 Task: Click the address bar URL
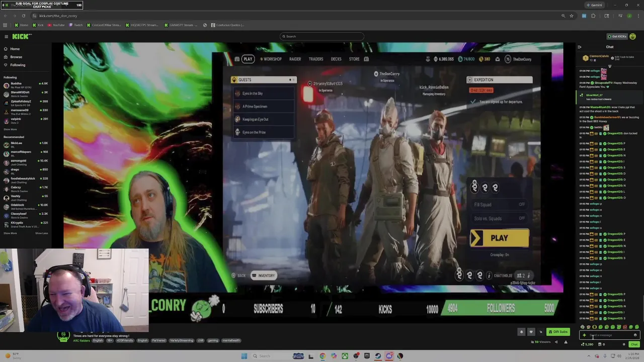click(x=58, y=16)
